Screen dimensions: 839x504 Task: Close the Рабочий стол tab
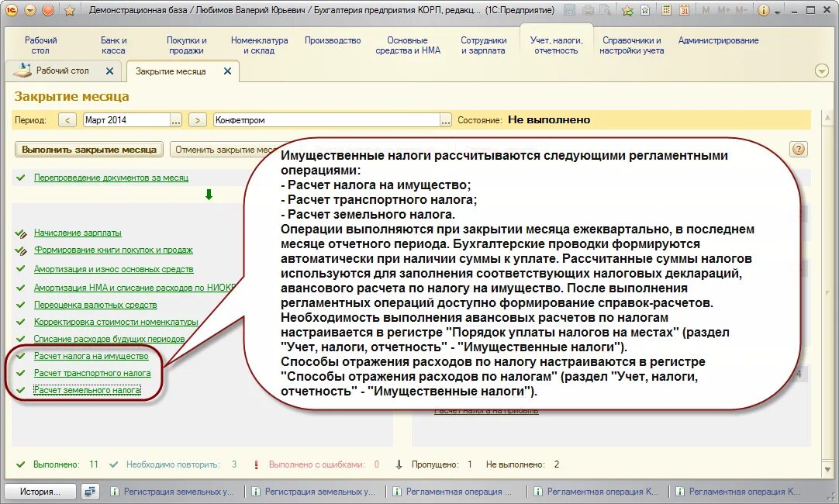coord(109,71)
